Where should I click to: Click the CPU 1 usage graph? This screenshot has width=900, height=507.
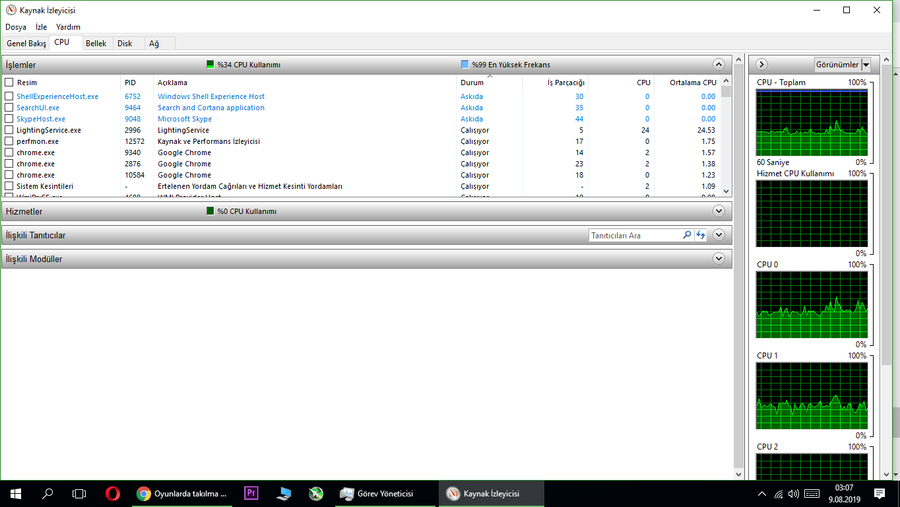(x=812, y=396)
